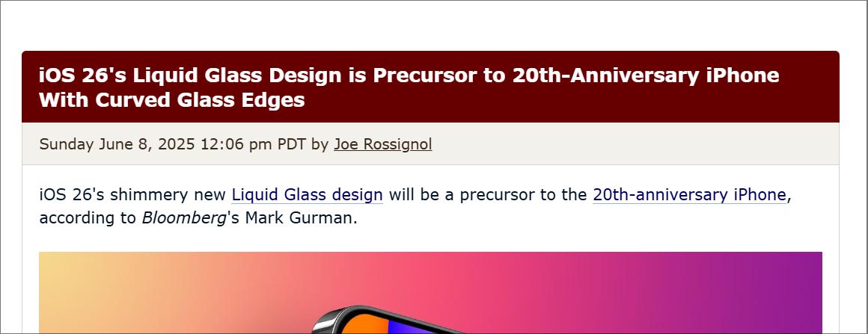Click "iOS 26's" starting the article paragraph
The image size is (868, 334).
coord(71,195)
